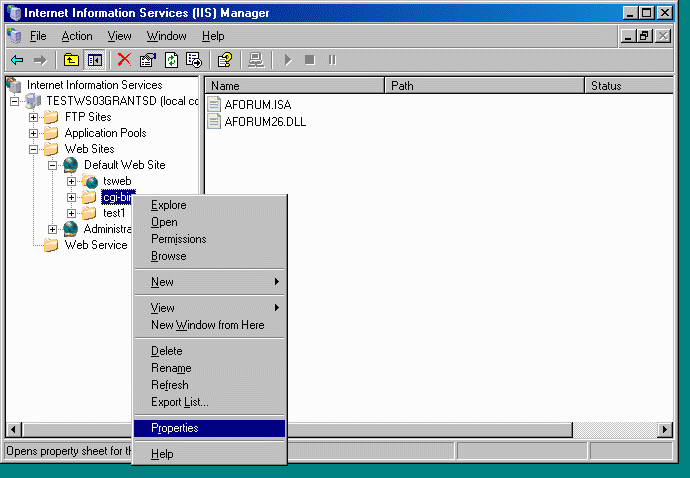Click the Export List toolbar icon

click(194, 60)
